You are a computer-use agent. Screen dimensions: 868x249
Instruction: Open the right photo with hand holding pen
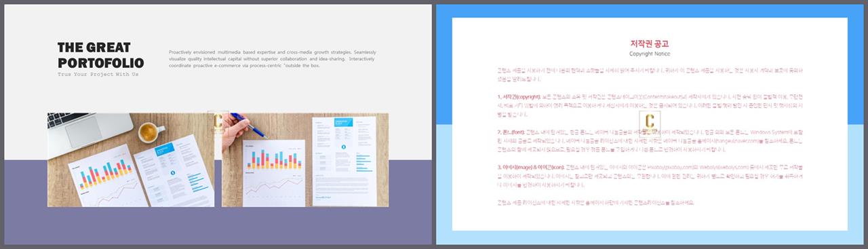coord(305,159)
